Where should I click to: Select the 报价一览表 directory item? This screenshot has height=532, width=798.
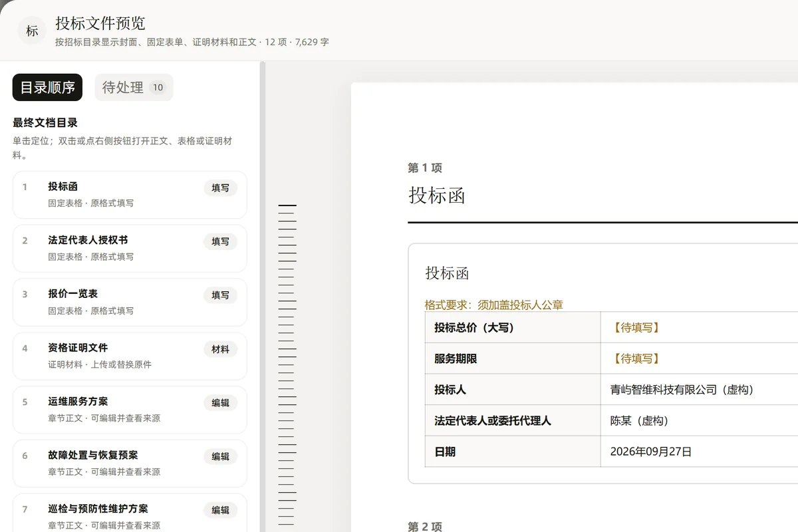pyautogui.click(x=130, y=302)
